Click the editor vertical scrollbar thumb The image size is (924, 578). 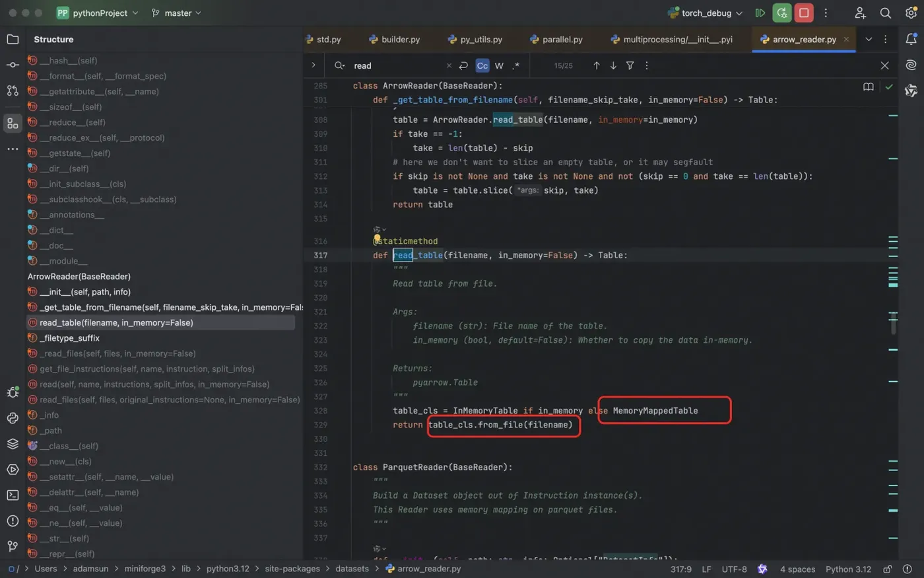pos(894,324)
